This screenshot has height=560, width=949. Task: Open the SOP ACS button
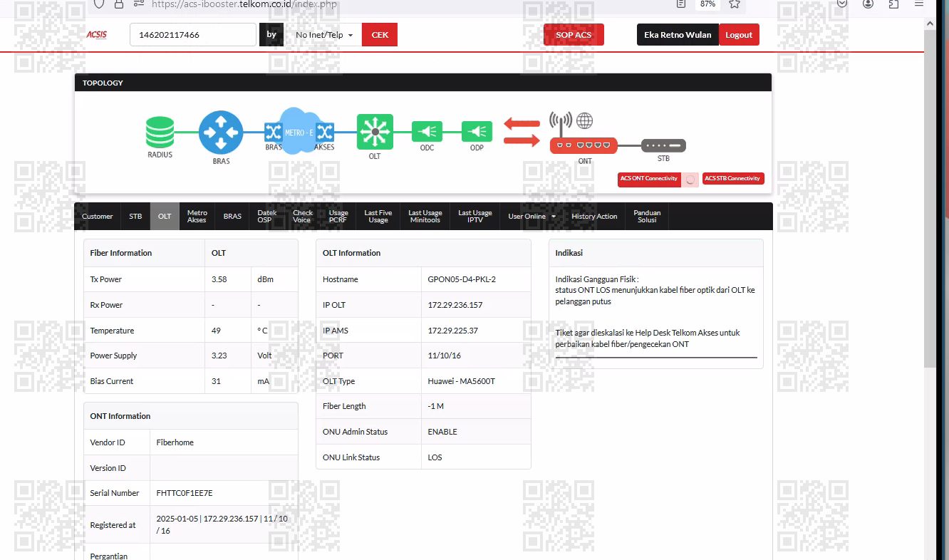574,35
